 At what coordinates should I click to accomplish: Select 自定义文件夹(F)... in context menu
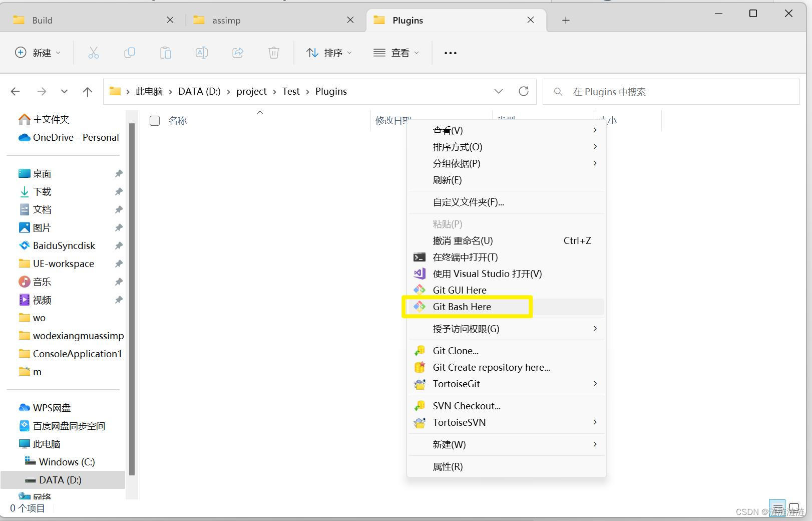507,202
